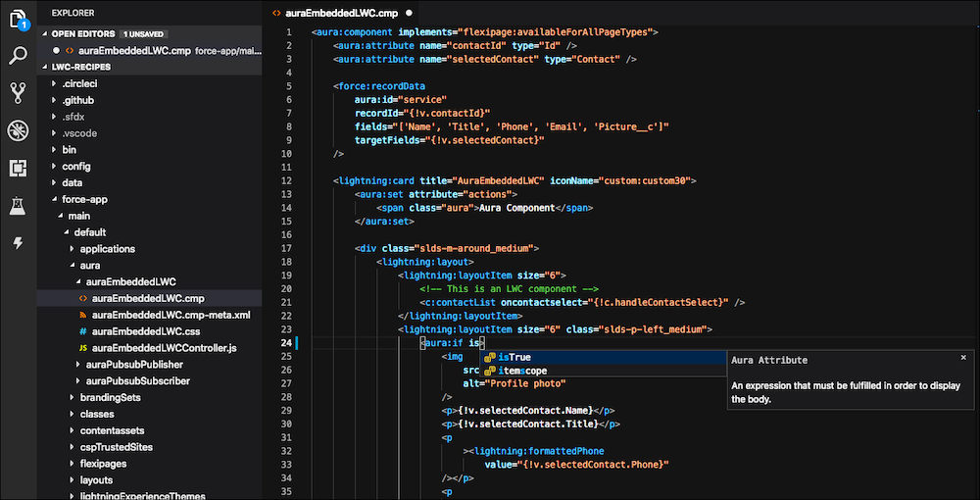This screenshot has width=980, height=500.
Task: Collapse the default folder
Action: (67, 232)
